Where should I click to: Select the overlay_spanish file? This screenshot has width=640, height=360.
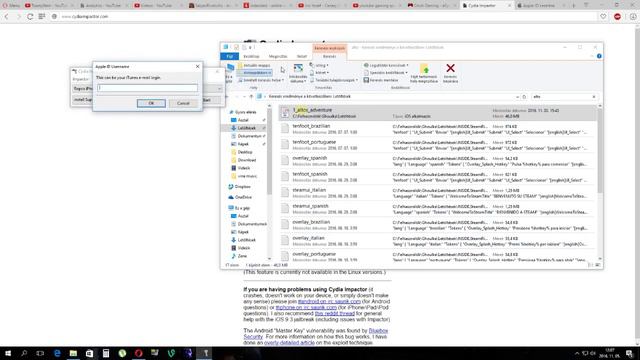pos(437,161)
